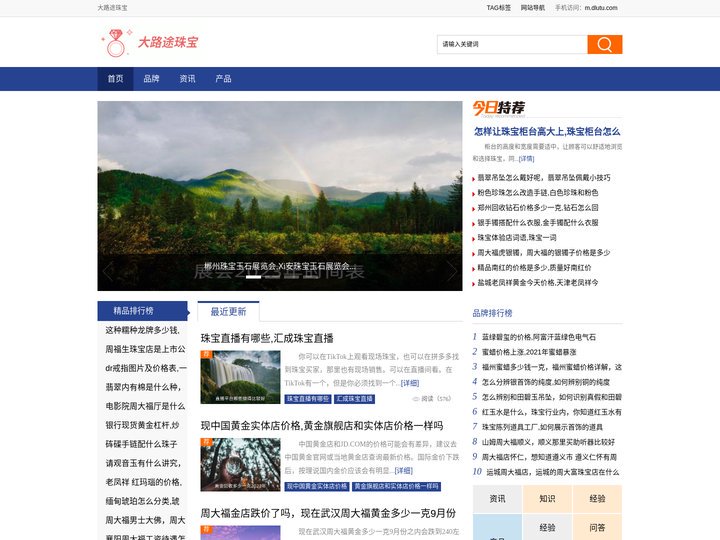Open brand rank 8 山姆周大福顺义
720x540 pixels.
[548, 442]
